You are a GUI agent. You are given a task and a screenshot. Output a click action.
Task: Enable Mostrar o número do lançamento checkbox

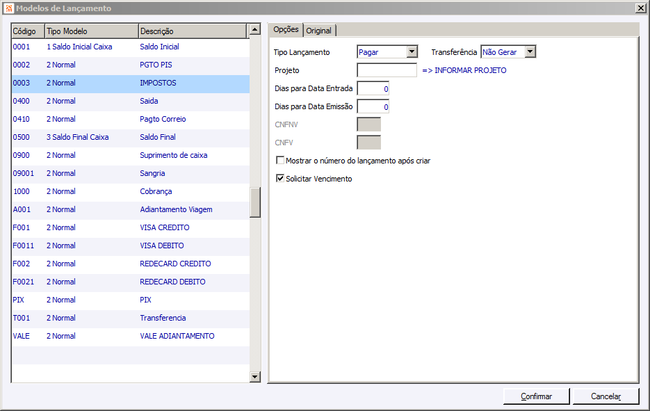pyautogui.click(x=280, y=160)
